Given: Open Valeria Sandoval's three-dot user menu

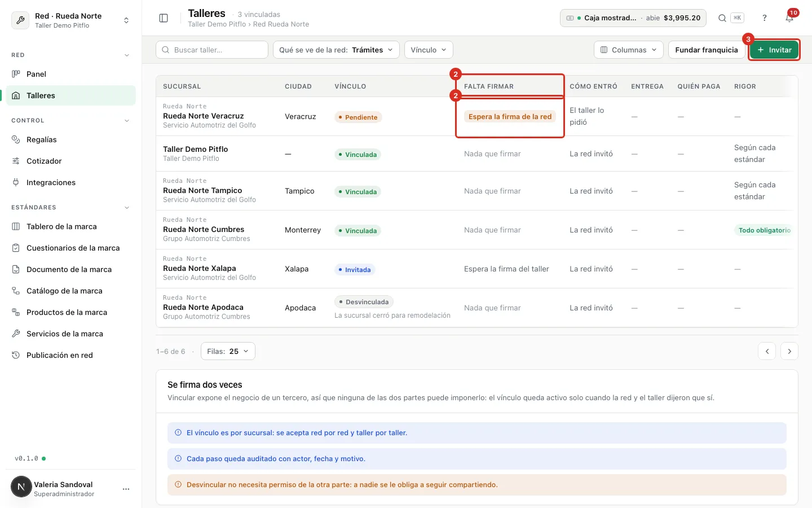Looking at the screenshot, I should 126,489.
